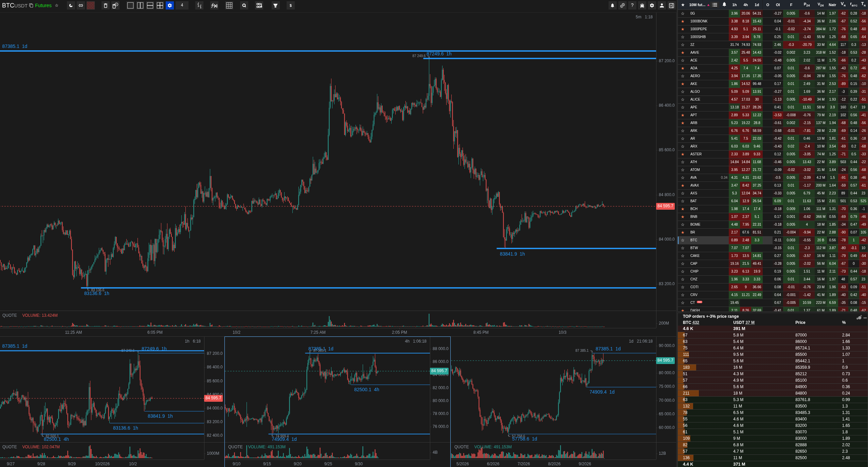This screenshot has width=868, height=467.
Task: Open the CAKE symbol from watchlist
Action: (695, 256)
